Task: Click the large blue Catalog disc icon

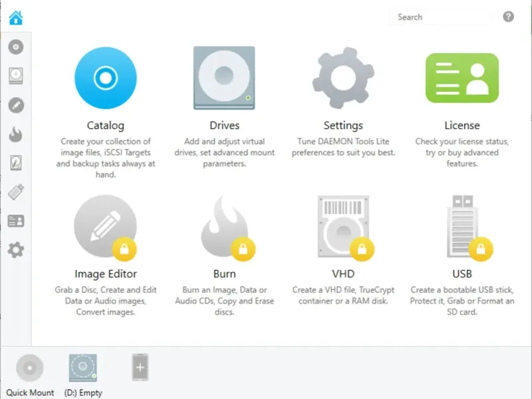Action: pos(106,78)
